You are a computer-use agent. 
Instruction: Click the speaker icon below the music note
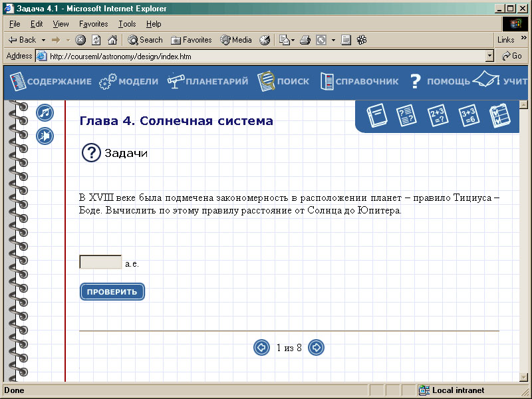tap(45, 136)
